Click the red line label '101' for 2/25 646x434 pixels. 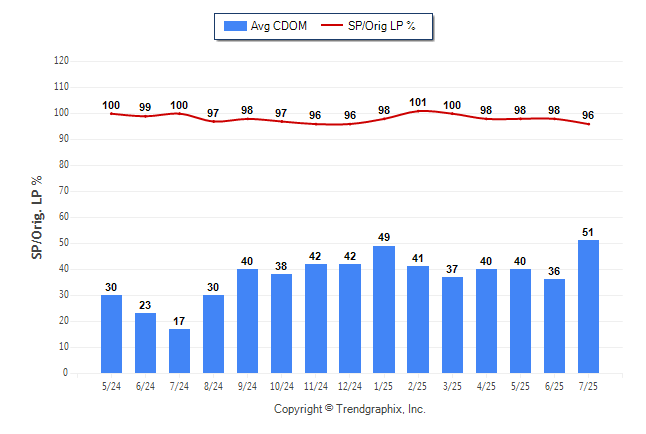pyautogui.click(x=418, y=102)
